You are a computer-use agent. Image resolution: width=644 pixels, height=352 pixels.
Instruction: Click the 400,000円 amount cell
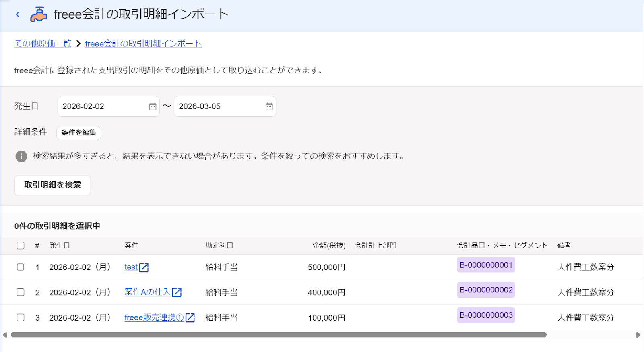[326, 293]
